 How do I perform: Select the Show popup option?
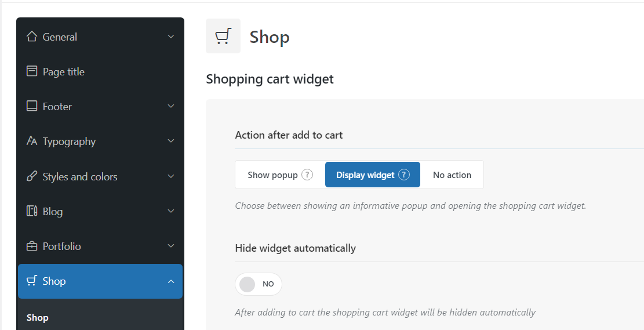click(x=280, y=175)
